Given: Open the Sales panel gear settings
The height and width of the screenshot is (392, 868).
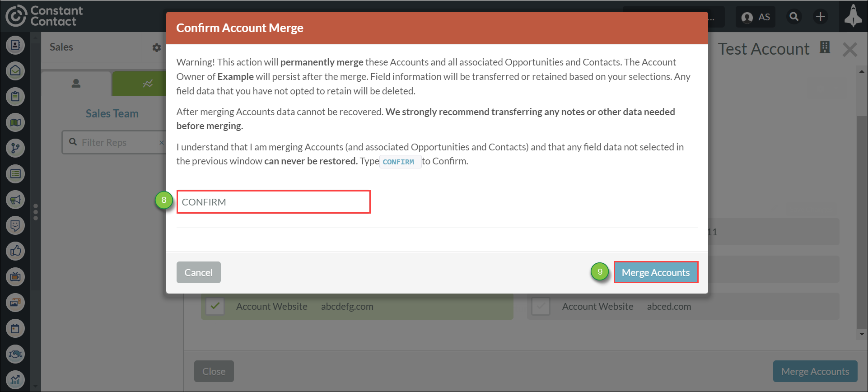Looking at the screenshot, I should (x=156, y=47).
